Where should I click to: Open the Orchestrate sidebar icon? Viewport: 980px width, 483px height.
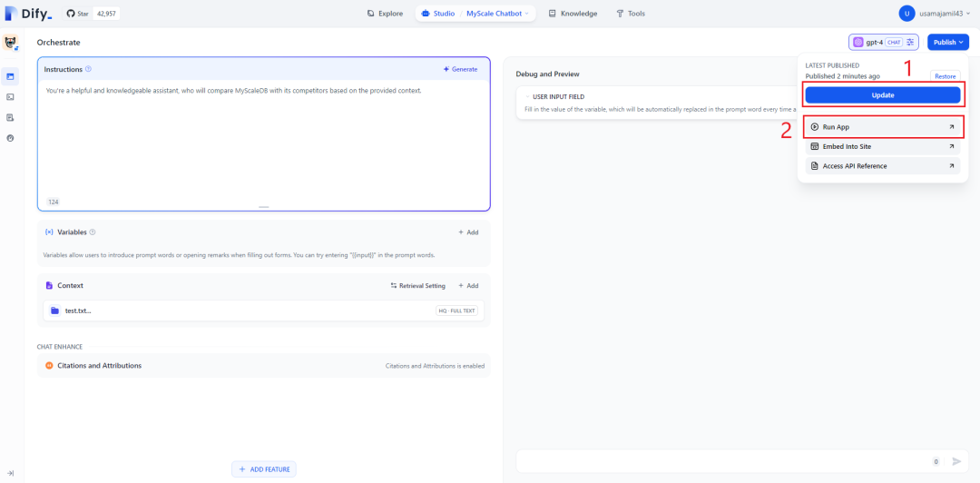tap(11, 76)
